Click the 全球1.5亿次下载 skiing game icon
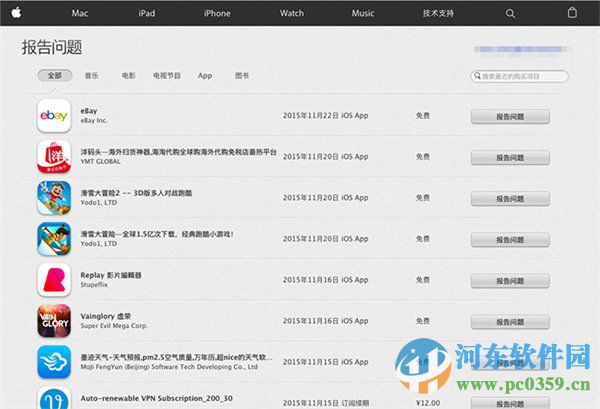The width and height of the screenshot is (600, 409). tap(54, 239)
